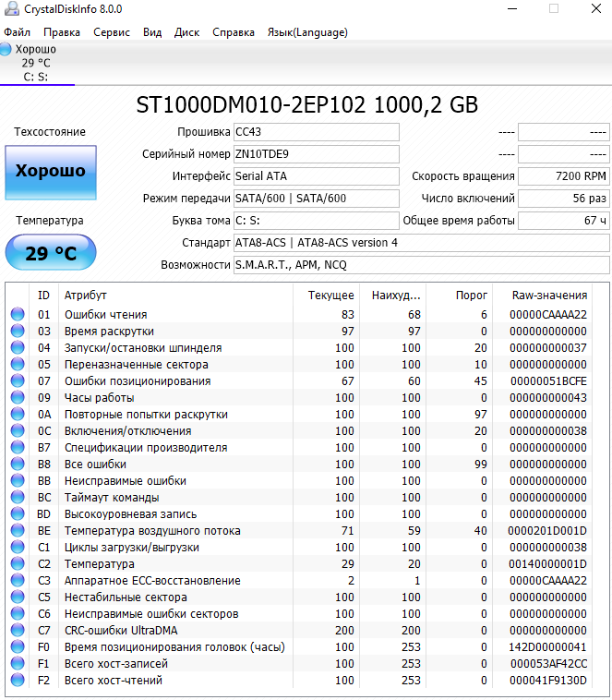Click the CrystalDiskInfo app icon in title bar

pos(9,9)
